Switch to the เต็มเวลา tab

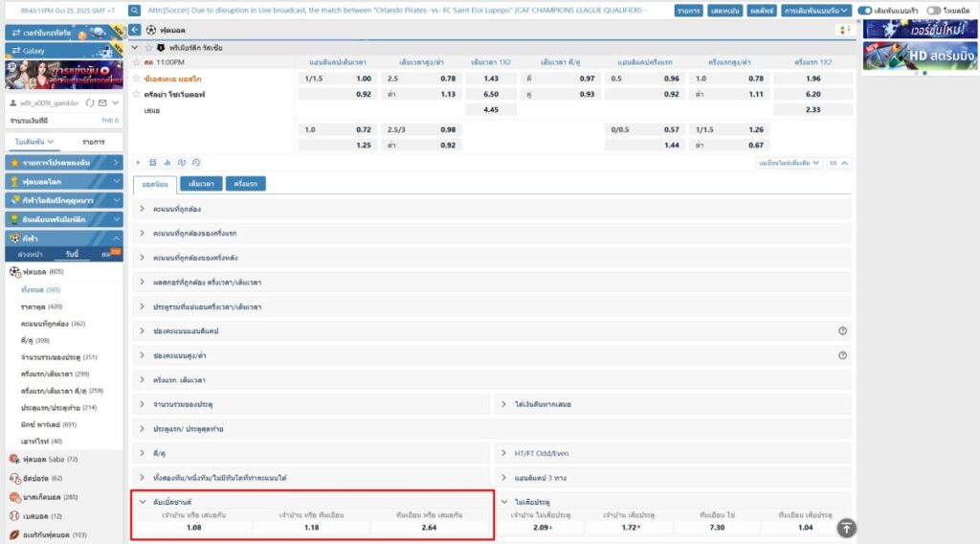coord(201,183)
